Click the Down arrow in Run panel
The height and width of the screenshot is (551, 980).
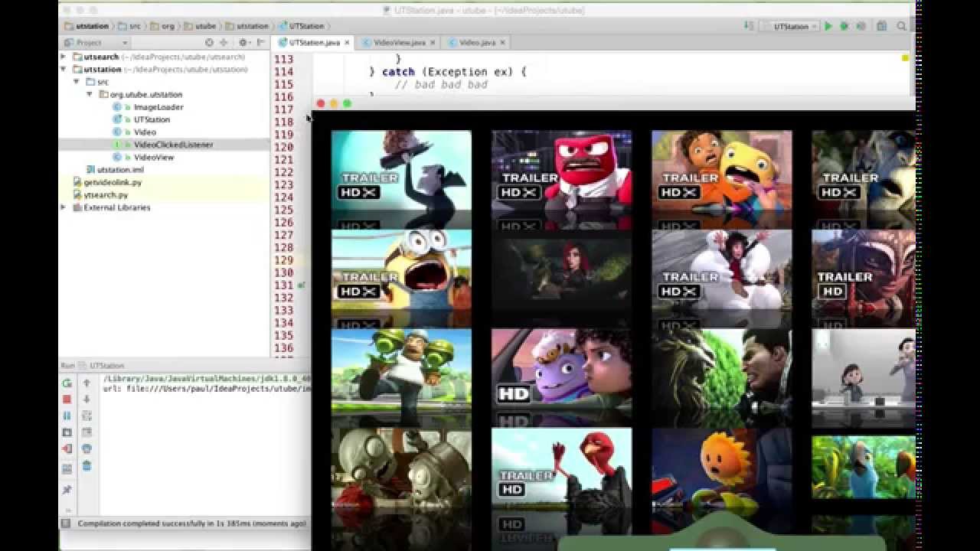[x=87, y=399]
